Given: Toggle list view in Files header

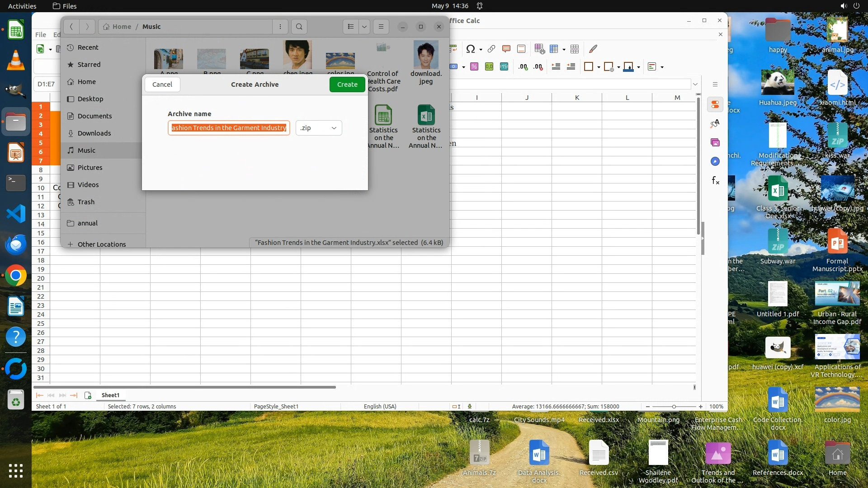Looking at the screenshot, I should pos(351,27).
